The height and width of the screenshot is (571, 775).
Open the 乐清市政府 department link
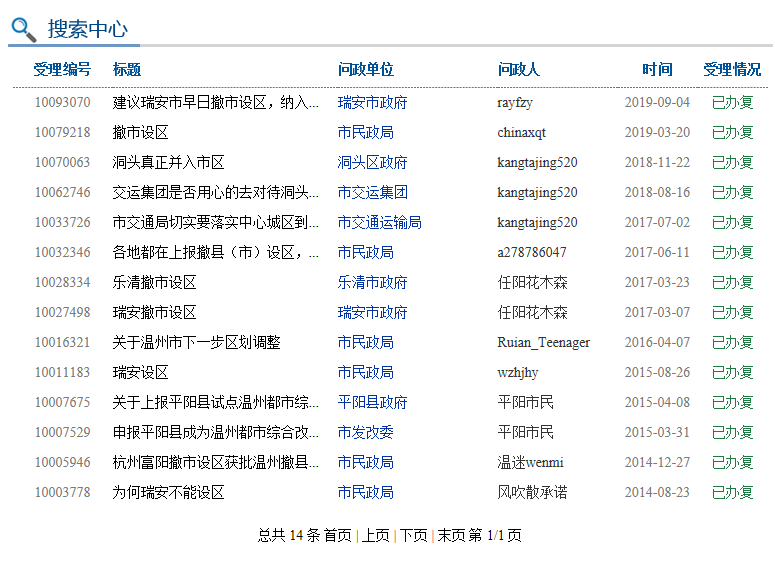click(372, 282)
